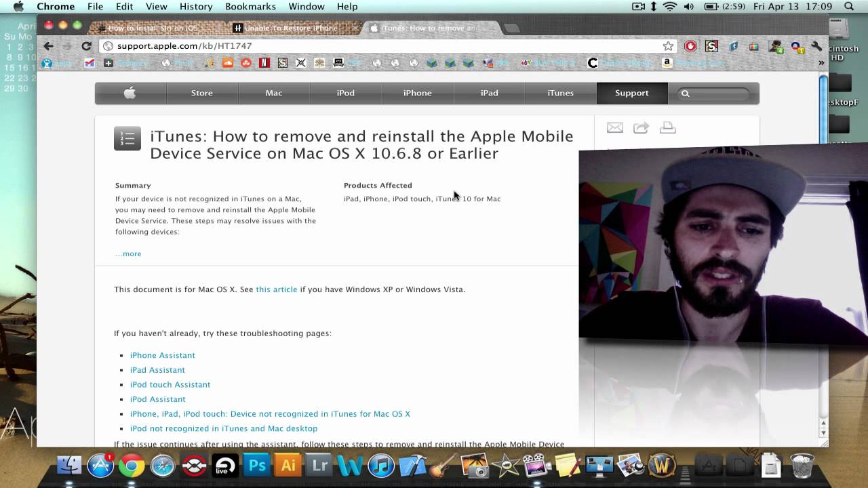This screenshot has width=868, height=488.
Task: Reload the page with the refresh icon
Action: 86,45
